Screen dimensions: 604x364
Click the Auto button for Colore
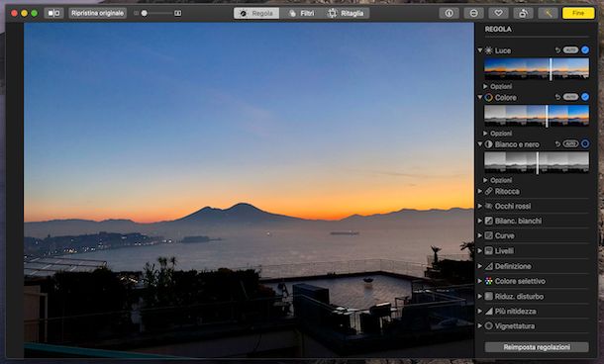tap(570, 97)
